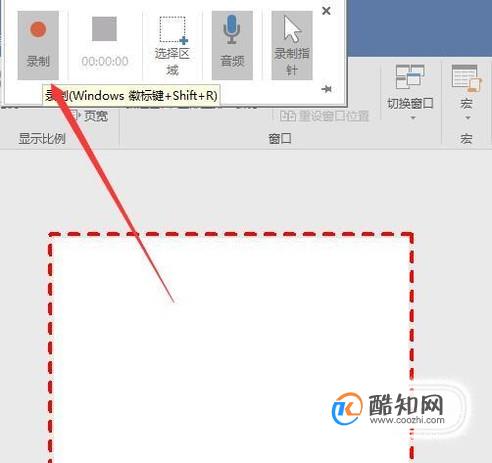
Task: Expand the arrow below 切换窗口
Action: (x=413, y=118)
